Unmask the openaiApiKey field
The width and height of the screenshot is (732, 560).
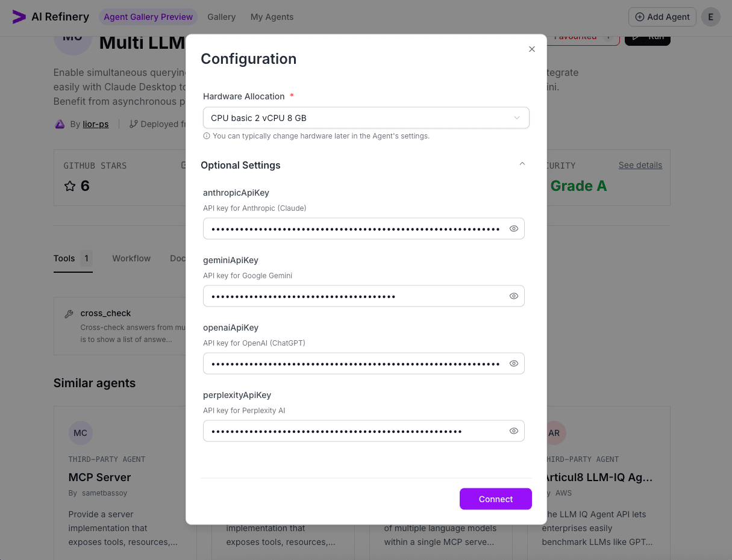coord(514,363)
